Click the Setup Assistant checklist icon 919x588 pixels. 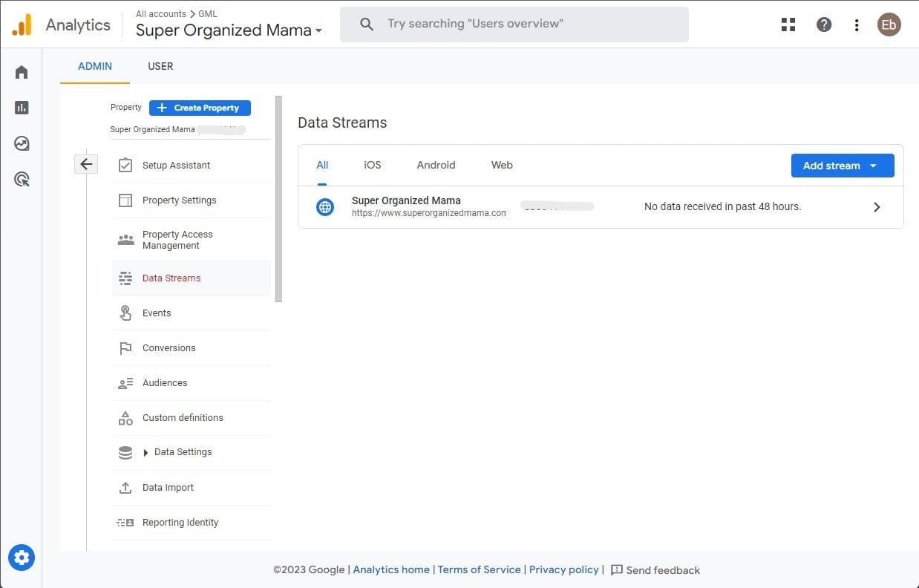125,165
